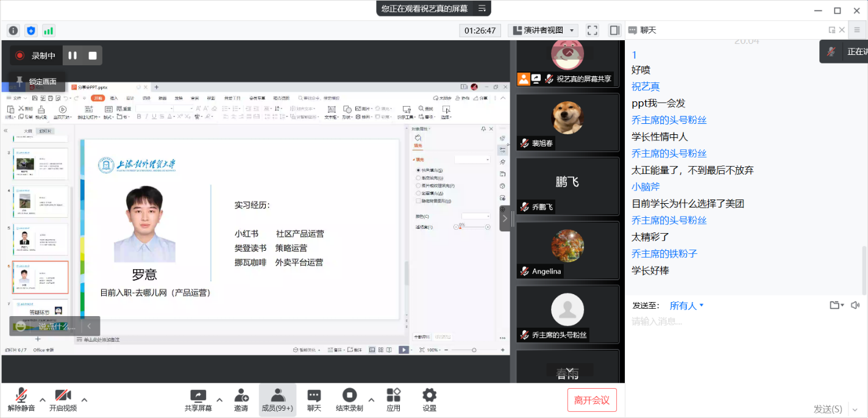Image resolution: width=868 pixels, height=418 pixels.
Task: Open the Members panel
Action: 277,400
